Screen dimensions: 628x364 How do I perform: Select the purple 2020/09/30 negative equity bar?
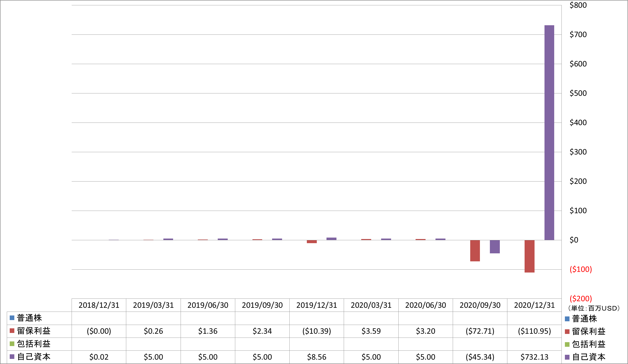(495, 247)
